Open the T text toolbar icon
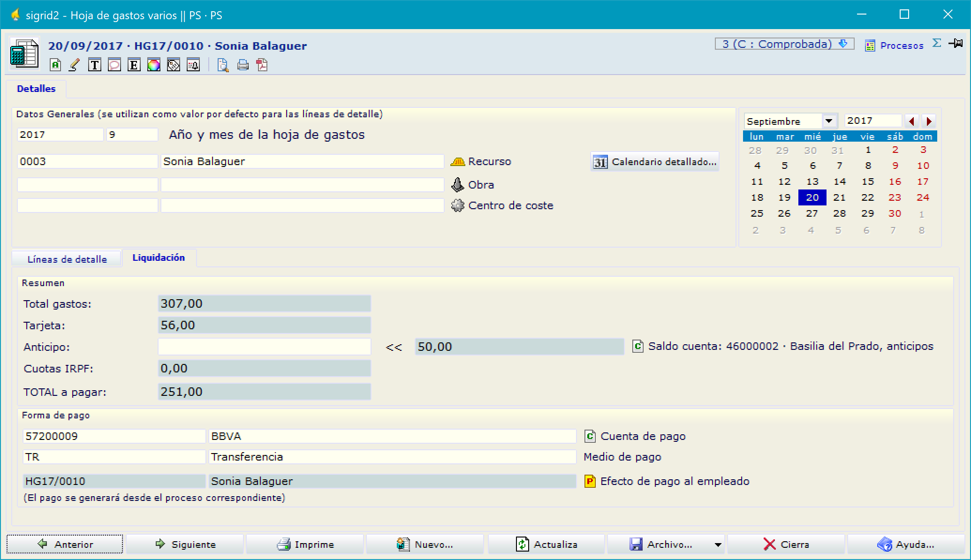Screen dimensions: 971x560 click(94, 65)
